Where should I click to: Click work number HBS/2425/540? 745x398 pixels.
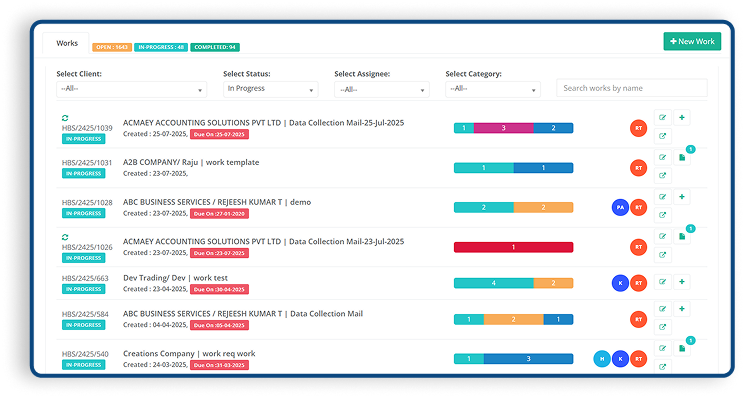coord(85,354)
